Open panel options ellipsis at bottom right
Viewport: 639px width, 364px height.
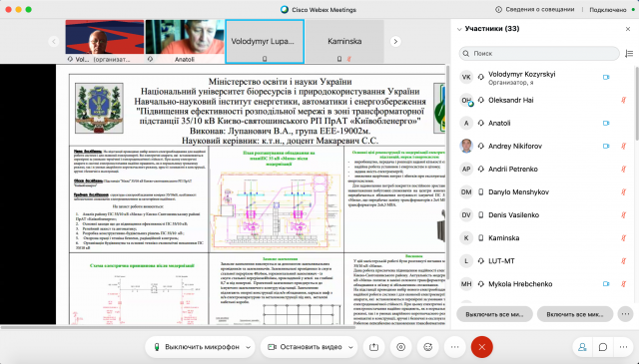[x=623, y=347]
